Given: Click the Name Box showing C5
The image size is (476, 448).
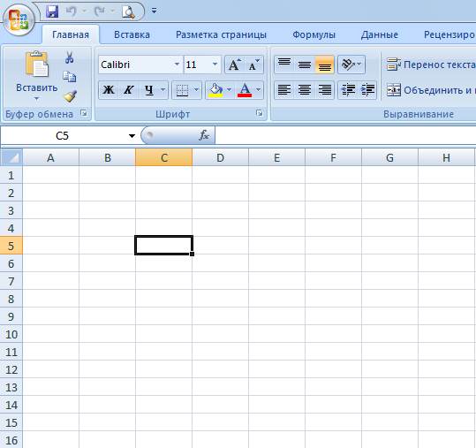Looking at the screenshot, I should click(62, 135).
